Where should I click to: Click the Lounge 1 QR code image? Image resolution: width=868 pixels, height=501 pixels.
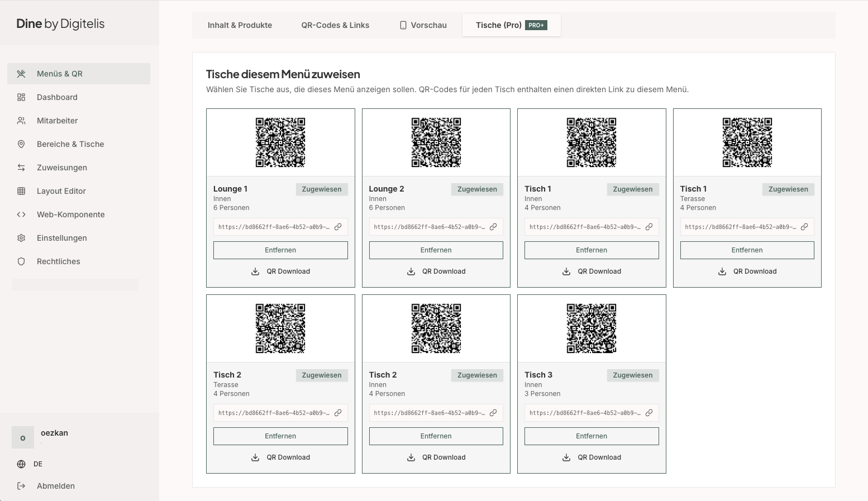280,142
